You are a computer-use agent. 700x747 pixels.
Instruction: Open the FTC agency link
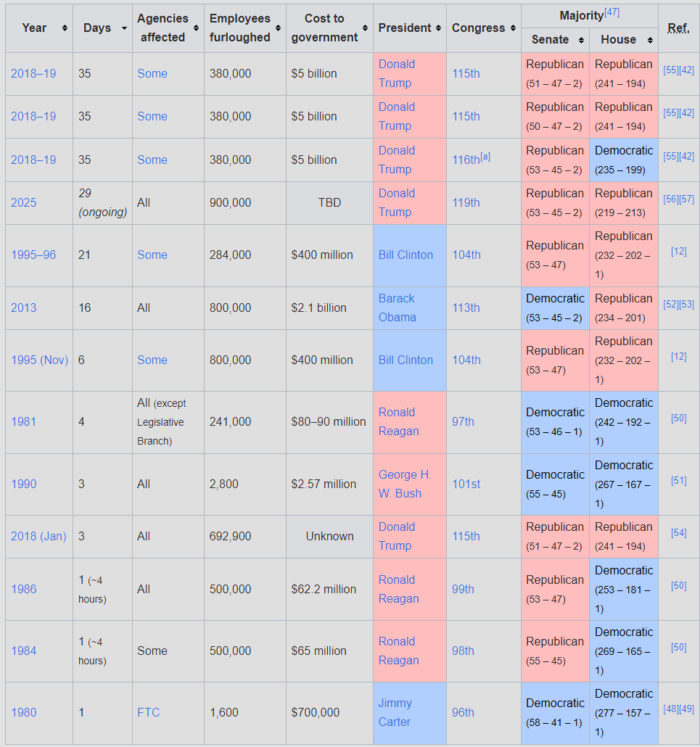tap(148, 713)
